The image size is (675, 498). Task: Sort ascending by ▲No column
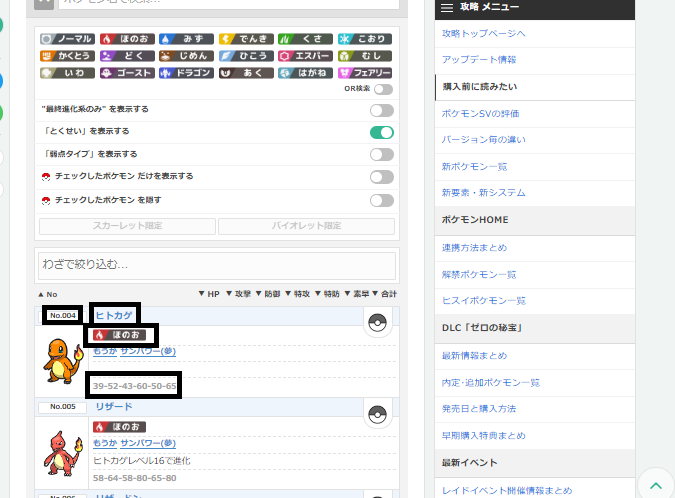click(x=47, y=294)
